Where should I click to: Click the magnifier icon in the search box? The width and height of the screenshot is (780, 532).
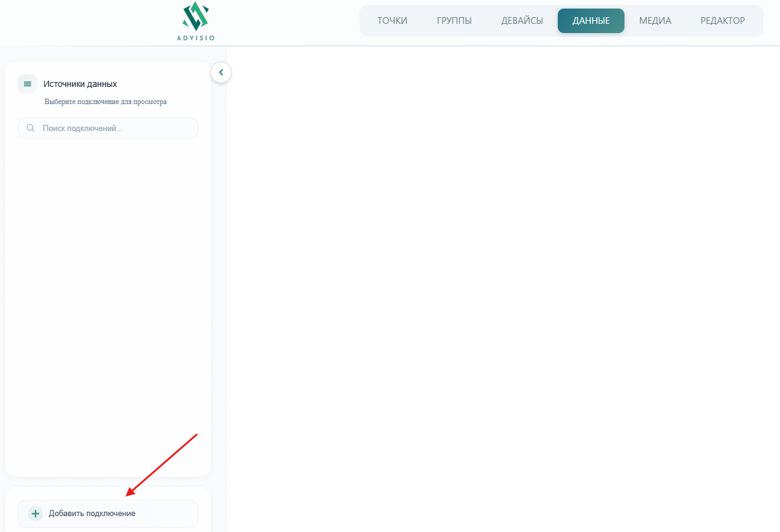31,129
